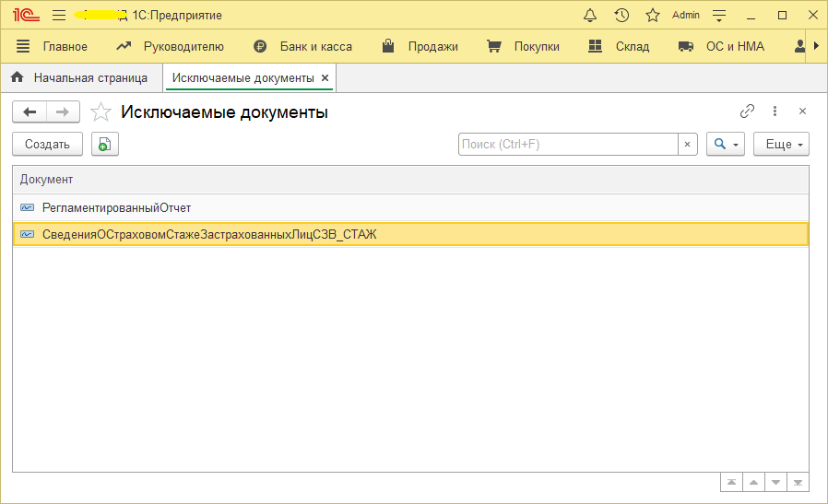Click the home icon on the start tab
Viewport: 828px width, 504px height.
17,77
